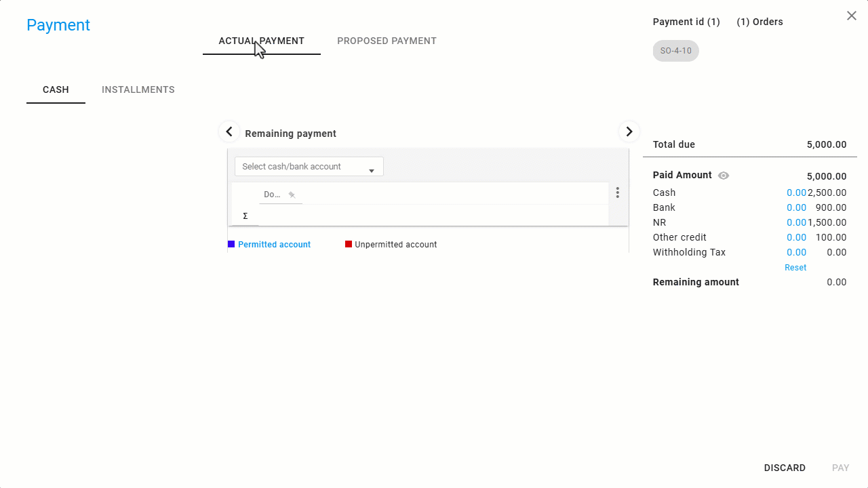This screenshot has width=868, height=488.
Task: Click the Bank 900.00 value
Action: [x=831, y=207]
